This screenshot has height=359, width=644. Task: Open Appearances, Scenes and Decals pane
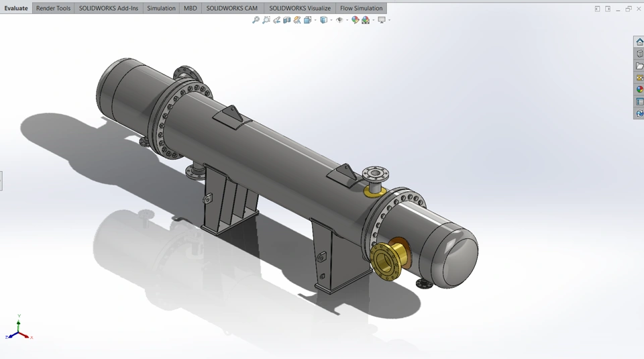pyautogui.click(x=639, y=89)
